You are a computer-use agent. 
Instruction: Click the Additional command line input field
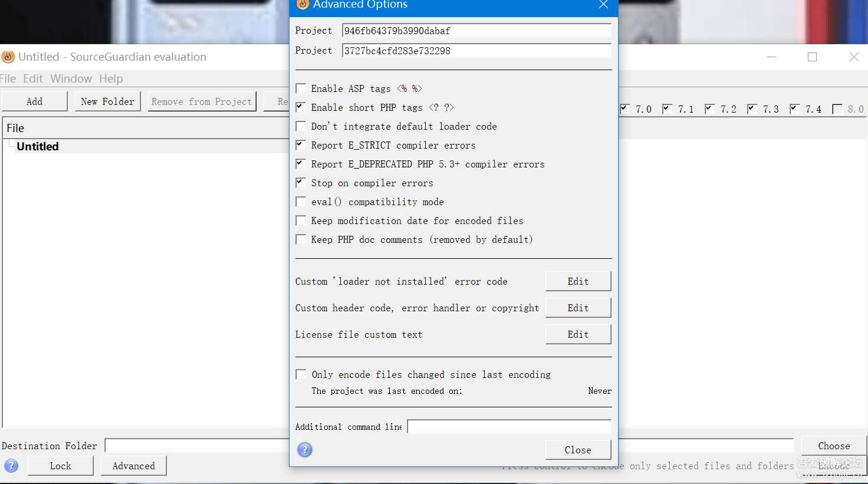[x=509, y=426]
